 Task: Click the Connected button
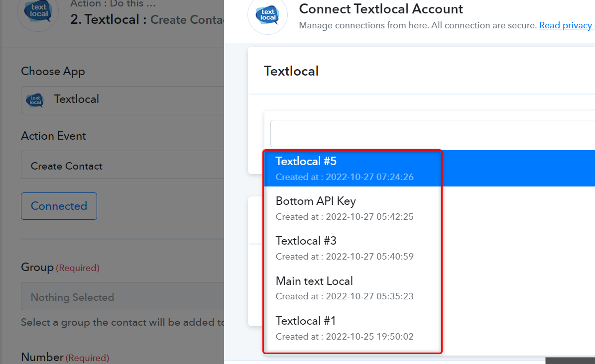point(59,206)
